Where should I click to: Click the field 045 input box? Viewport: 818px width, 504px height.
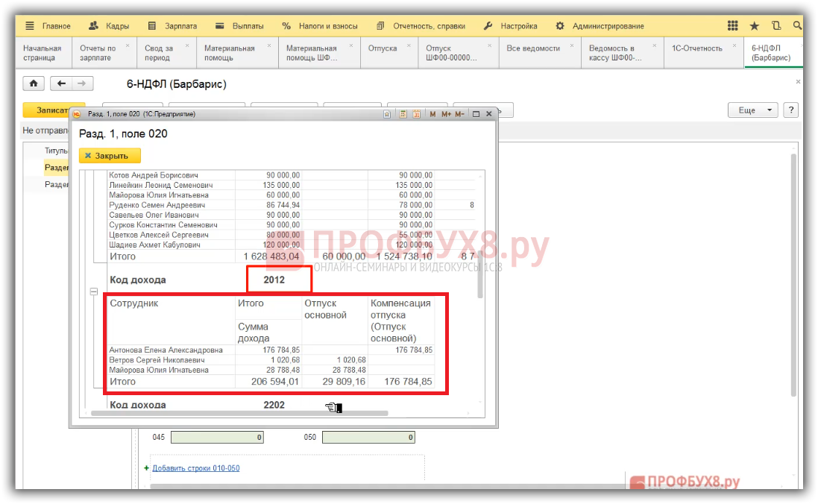pyautogui.click(x=217, y=438)
